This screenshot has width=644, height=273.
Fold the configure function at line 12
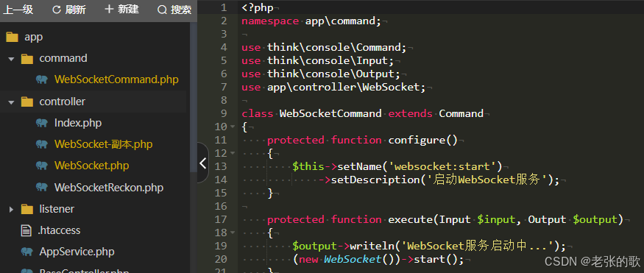click(x=233, y=153)
